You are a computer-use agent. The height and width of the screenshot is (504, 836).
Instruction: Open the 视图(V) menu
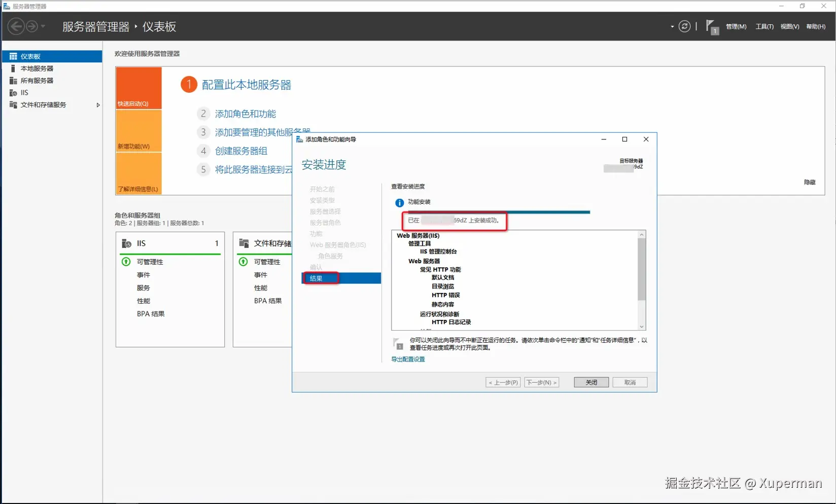pyautogui.click(x=790, y=27)
